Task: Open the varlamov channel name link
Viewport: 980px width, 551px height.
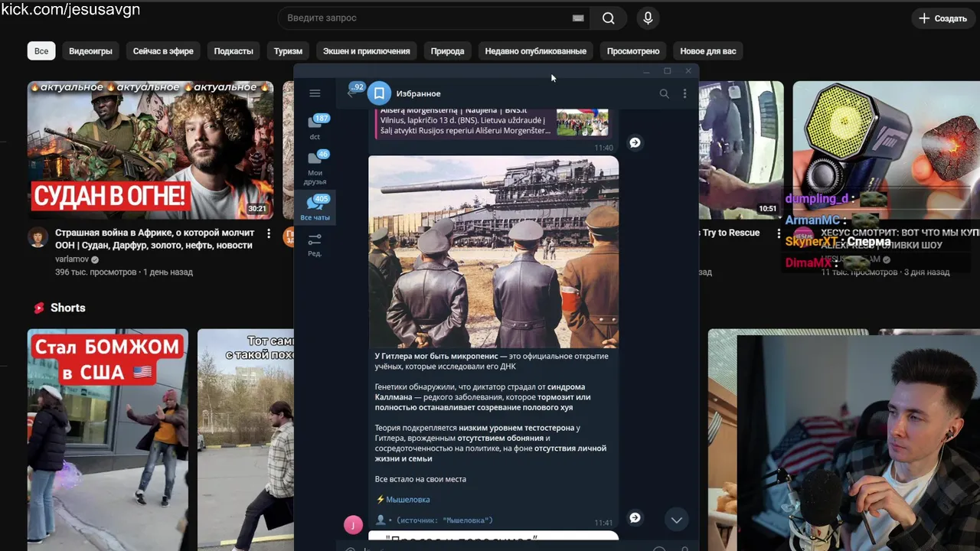Action: [72, 259]
